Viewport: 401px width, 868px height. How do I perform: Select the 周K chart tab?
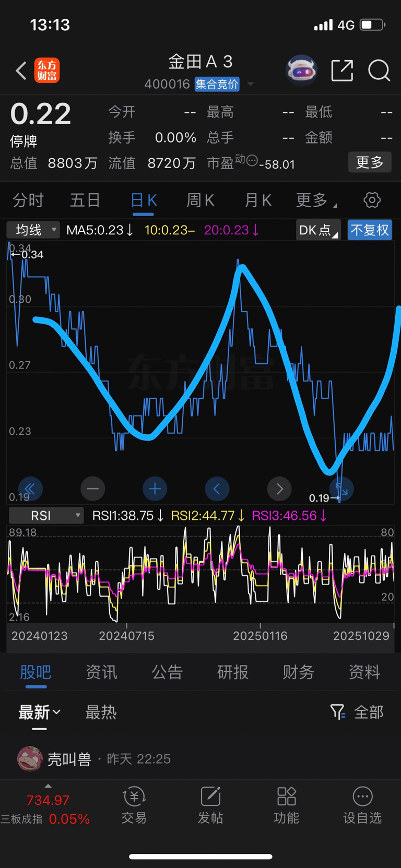coord(200,200)
